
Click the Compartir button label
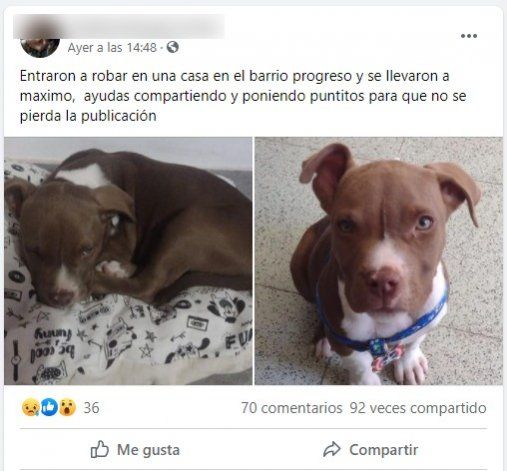[384, 450]
